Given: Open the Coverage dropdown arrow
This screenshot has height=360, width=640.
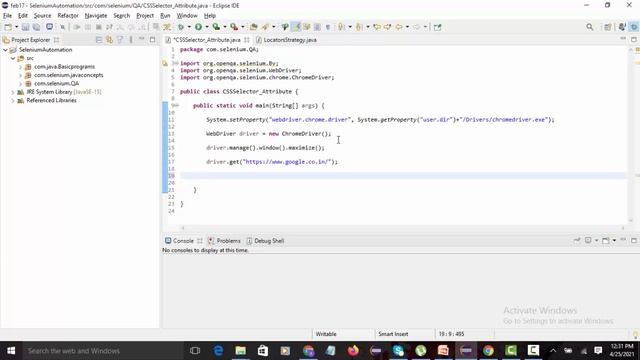Looking at the screenshot, I should pos(224,27).
